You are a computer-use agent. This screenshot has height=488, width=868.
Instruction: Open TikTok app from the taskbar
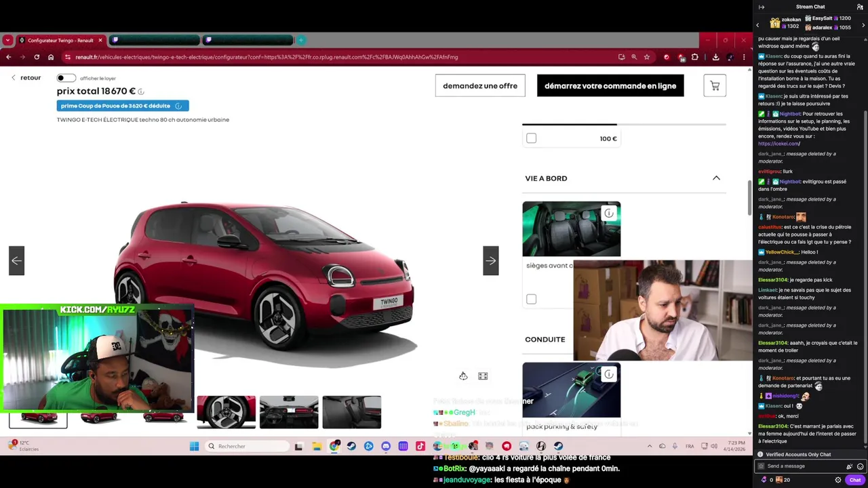420,446
